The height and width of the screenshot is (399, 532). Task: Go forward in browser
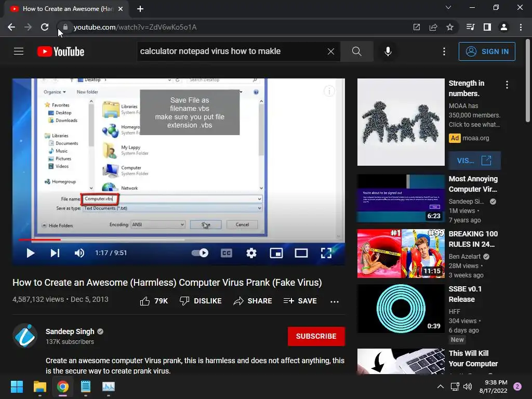28,27
